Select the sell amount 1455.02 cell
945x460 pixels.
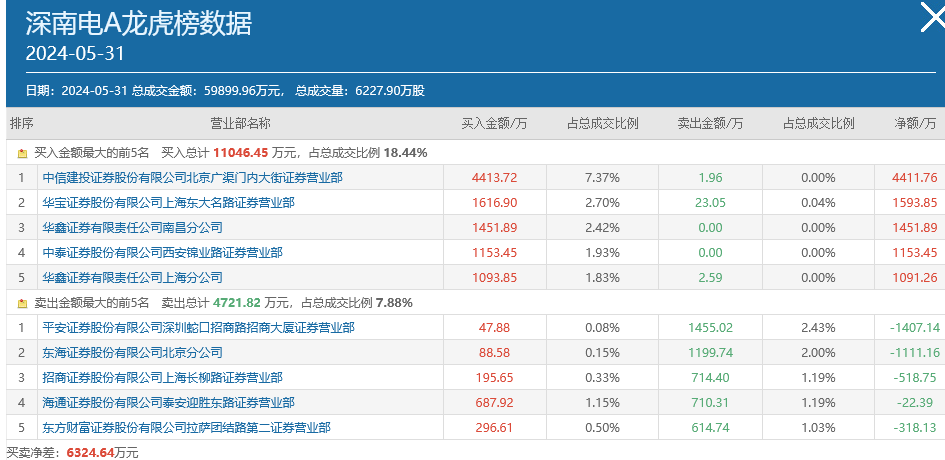(x=710, y=327)
